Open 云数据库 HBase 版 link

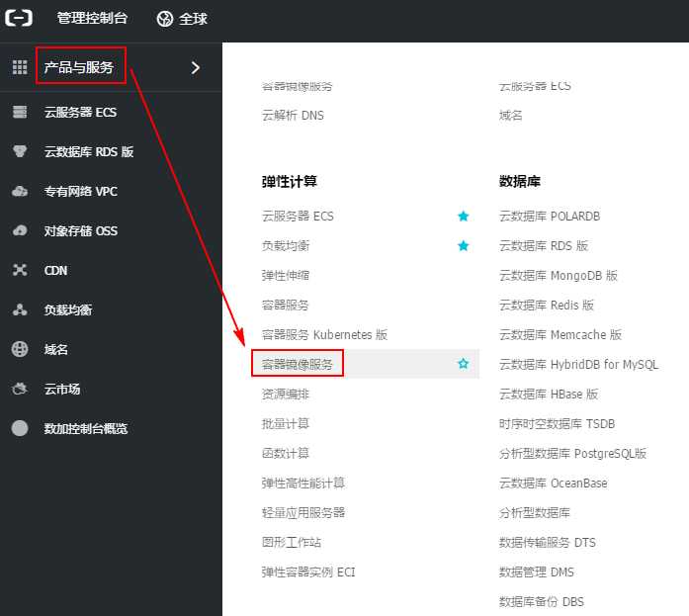549,395
